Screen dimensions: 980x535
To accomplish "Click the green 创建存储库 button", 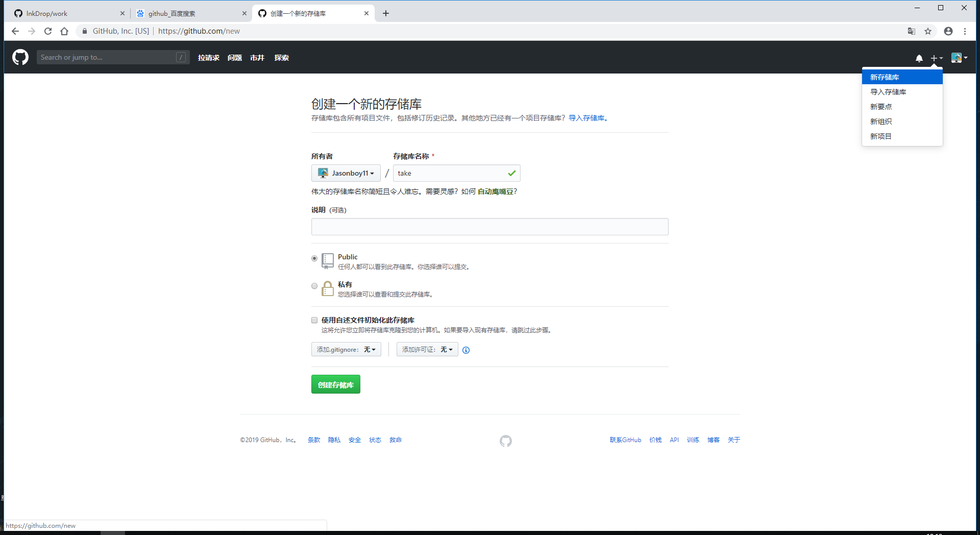I will coord(336,384).
